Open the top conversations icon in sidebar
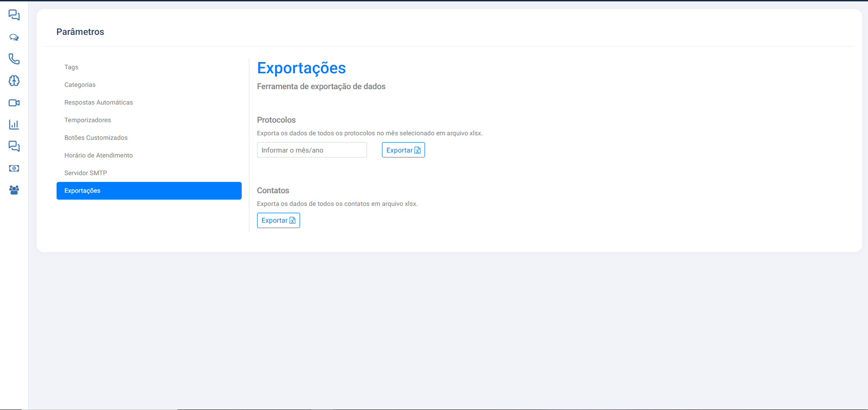The width and height of the screenshot is (868, 410). (14, 15)
